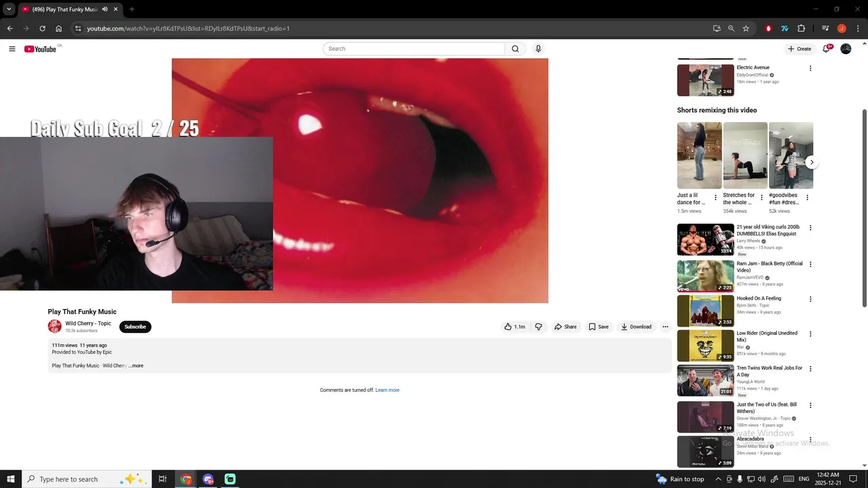Open Chrome profile J avatar
The image size is (868, 488).
tap(842, 28)
